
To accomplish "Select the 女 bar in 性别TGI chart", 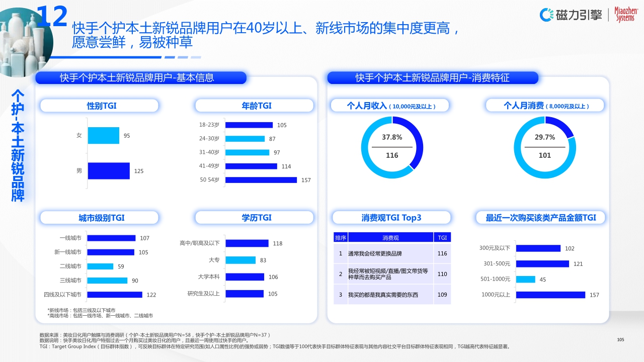I will click(x=104, y=135).
